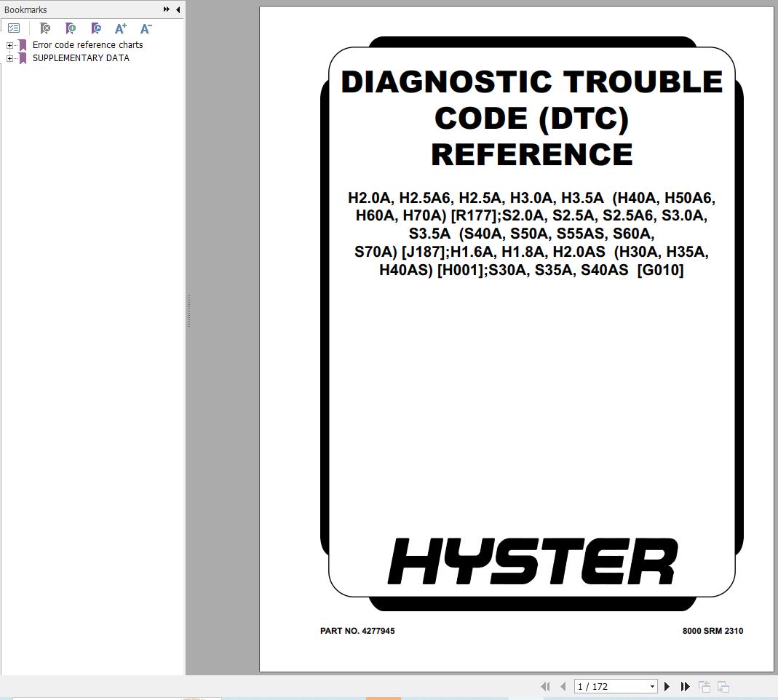This screenshot has height=700, width=778.
Task: Decrease bookmark font size with A-
Action: click(146, 28)
